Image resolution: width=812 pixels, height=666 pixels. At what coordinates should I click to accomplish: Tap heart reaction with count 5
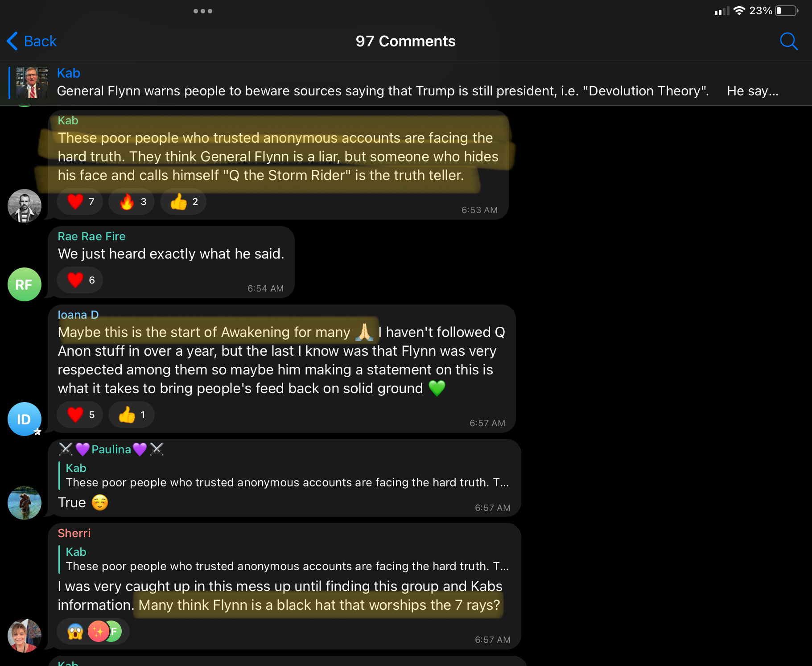coord(80,415)
